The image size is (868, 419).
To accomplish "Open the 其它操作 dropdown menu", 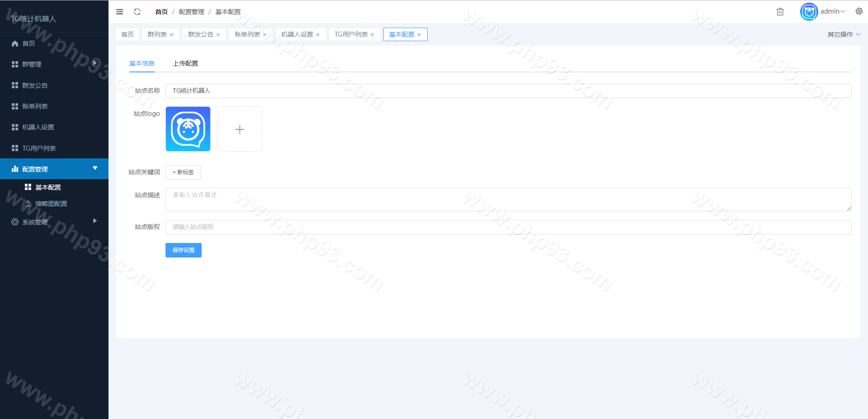I will click(x=844, y=34).
